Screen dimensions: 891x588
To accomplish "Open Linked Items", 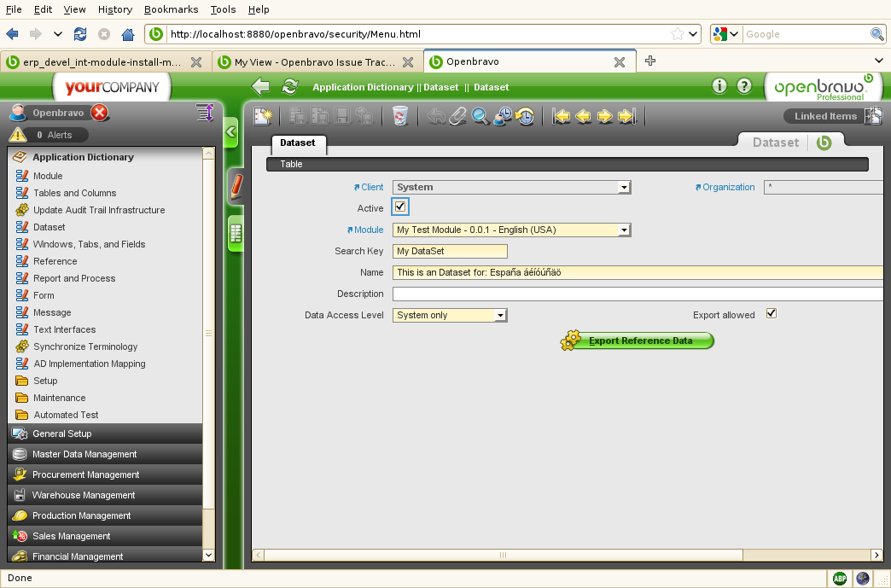I will (824, 117).
